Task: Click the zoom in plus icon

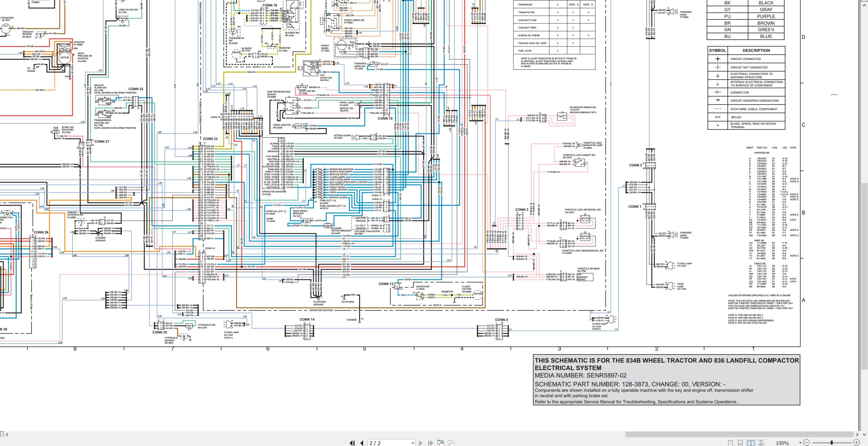Action: pos(856,443)
